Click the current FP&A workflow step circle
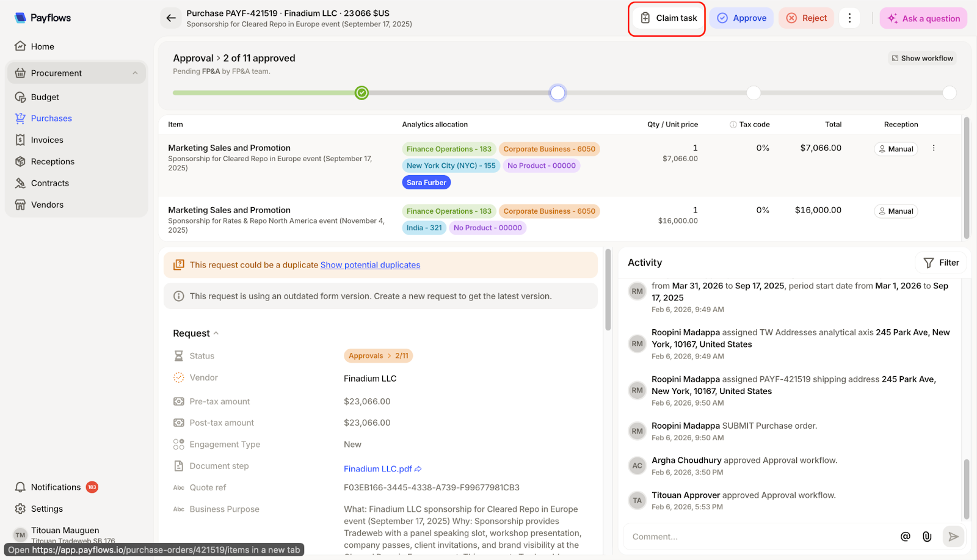Image resolution: width=977 pixels, height=560 pixels. click(x=558, y=93)
